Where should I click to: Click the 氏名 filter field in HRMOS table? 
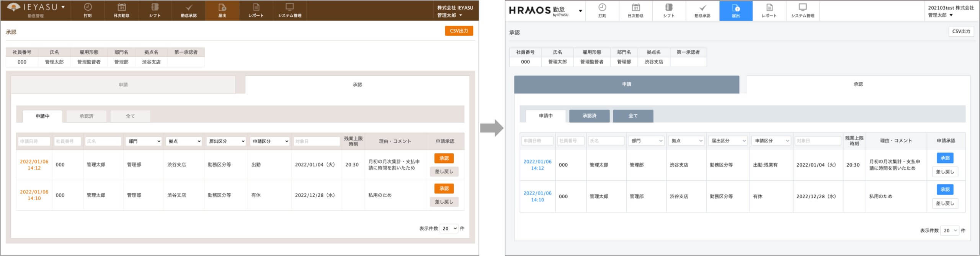606,141
